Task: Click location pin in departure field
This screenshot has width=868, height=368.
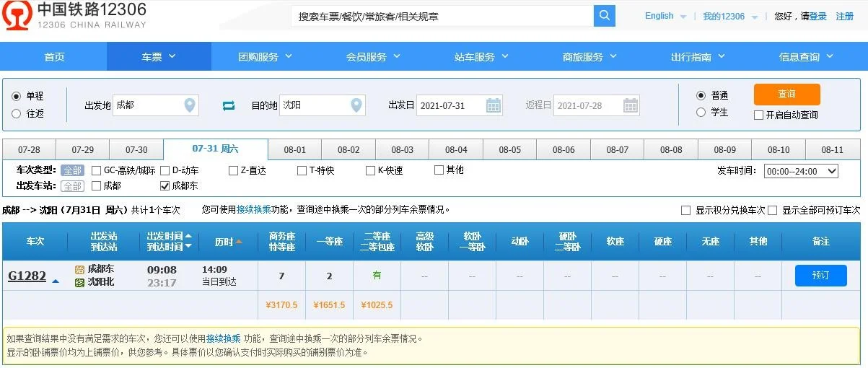Action: pyautogui.click(x=190, y=105)
